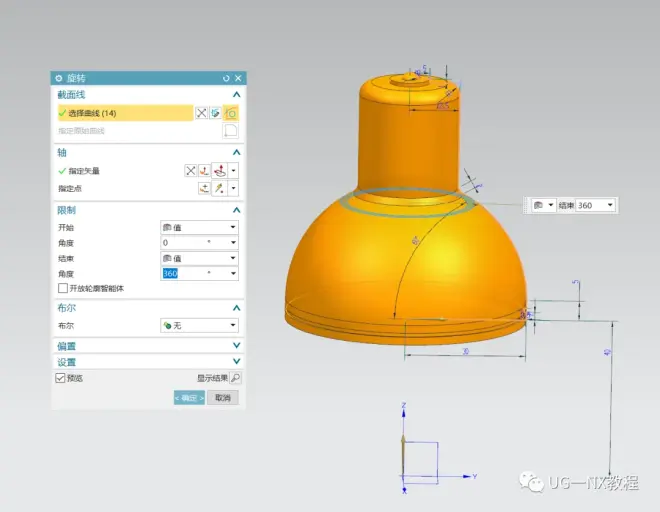Open the 布尔 boolean dropdown

point(199,325)
